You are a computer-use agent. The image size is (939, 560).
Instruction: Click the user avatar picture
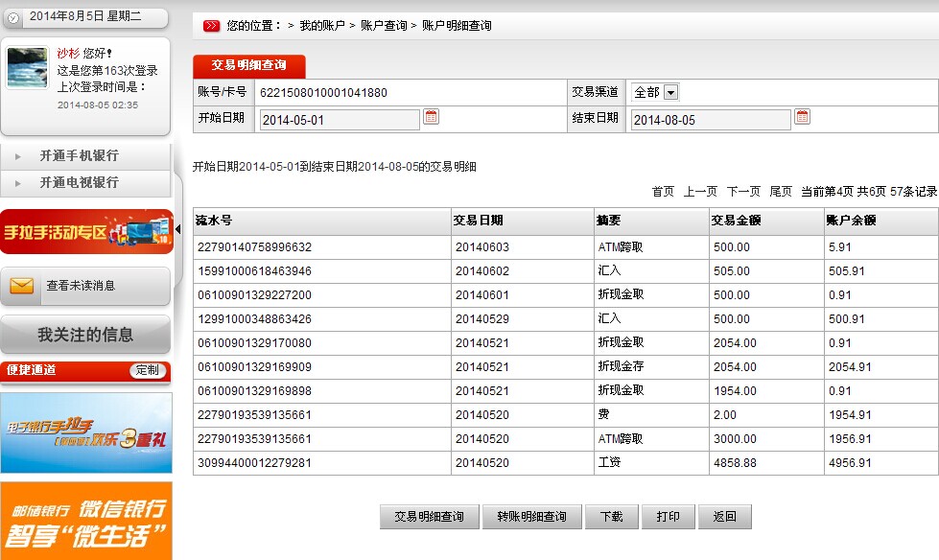(27, 68)
